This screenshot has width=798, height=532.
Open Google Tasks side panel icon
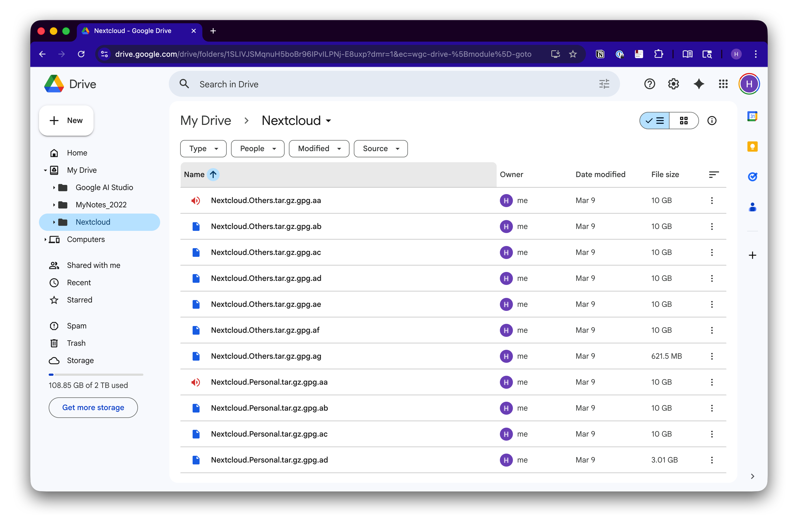click(752, 177)
